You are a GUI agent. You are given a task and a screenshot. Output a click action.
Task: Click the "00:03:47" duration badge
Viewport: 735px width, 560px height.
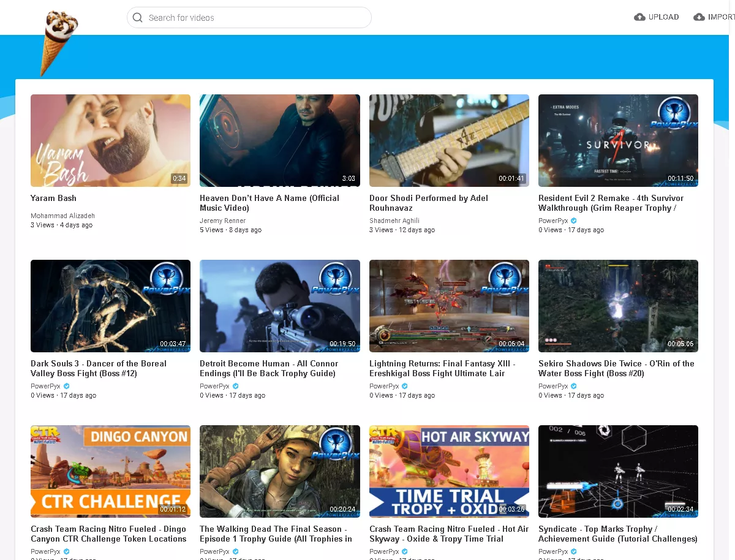pyautogui.click(x=173, y=344)
